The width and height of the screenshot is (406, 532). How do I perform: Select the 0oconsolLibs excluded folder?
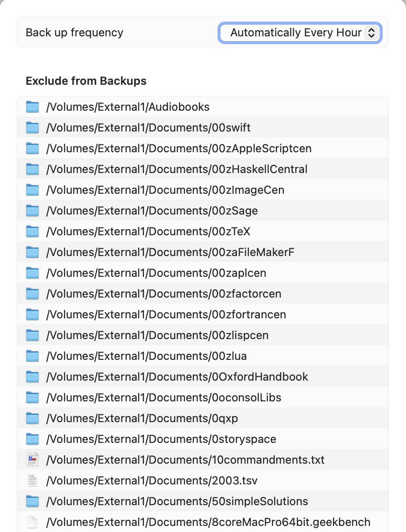point(164,397)
